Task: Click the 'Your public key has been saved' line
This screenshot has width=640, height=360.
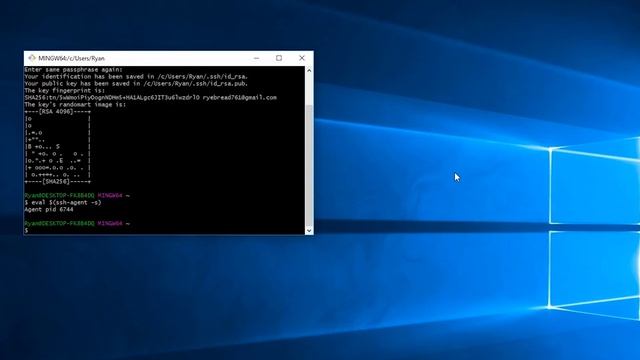Action: tap(136, 84)
